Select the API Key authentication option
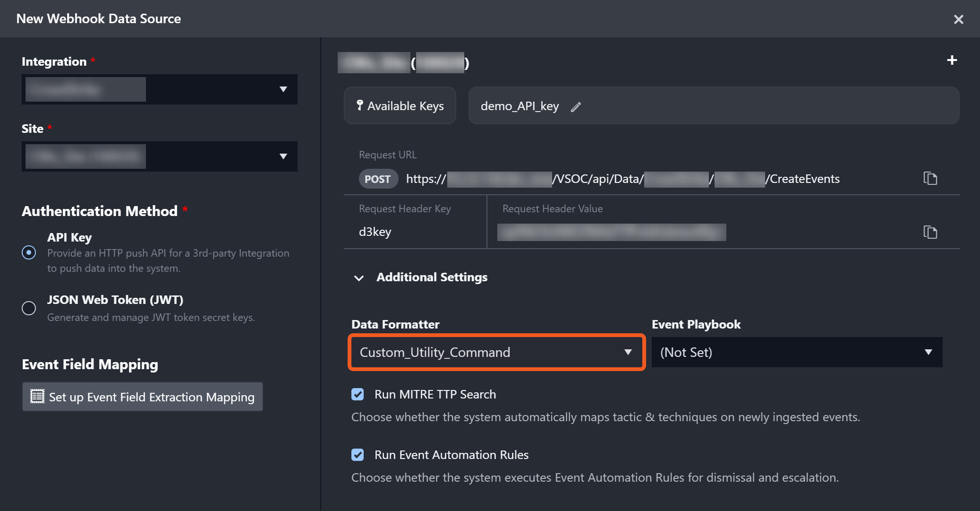980x511 pixels. coord(29,252)
